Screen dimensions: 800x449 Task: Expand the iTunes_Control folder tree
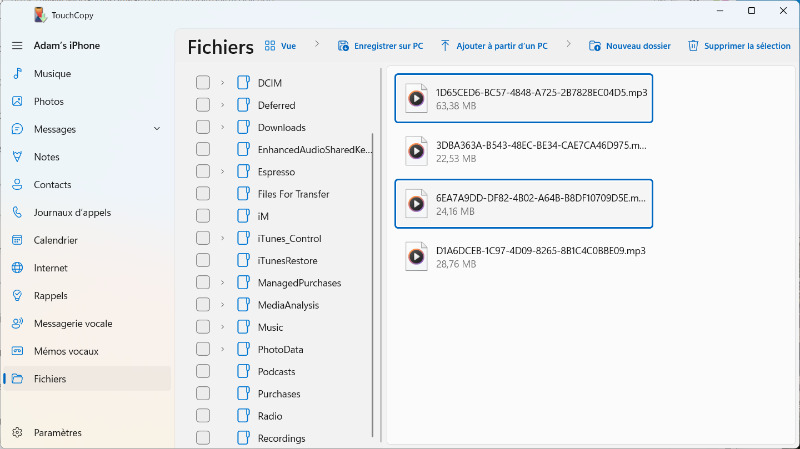[222, 238]
